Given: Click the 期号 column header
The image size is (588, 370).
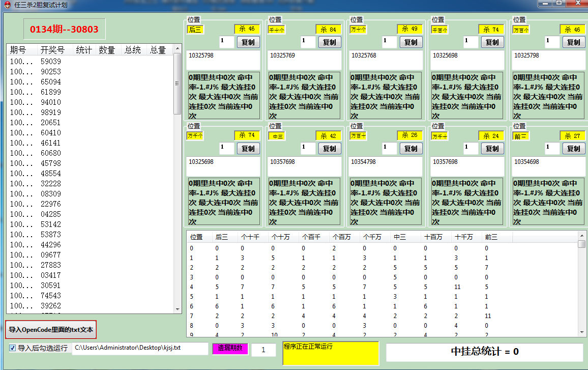Looking at the screenshot, I should point(18,50).
